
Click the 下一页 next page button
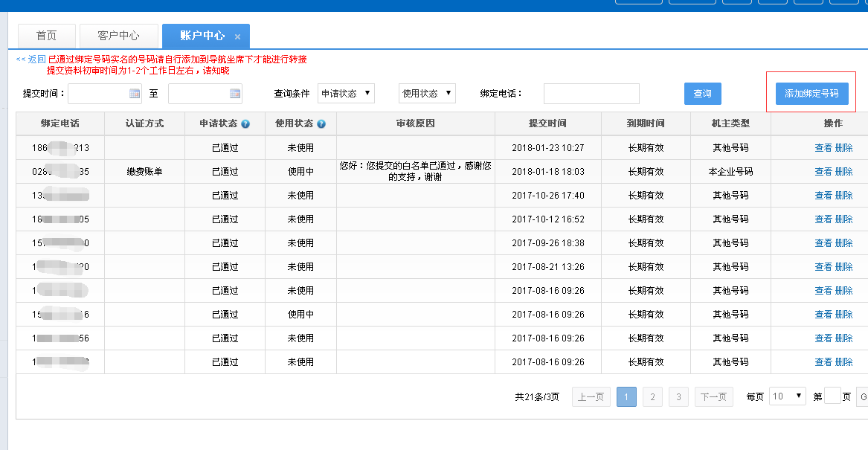pyautogui.click(x=713, y=397)
